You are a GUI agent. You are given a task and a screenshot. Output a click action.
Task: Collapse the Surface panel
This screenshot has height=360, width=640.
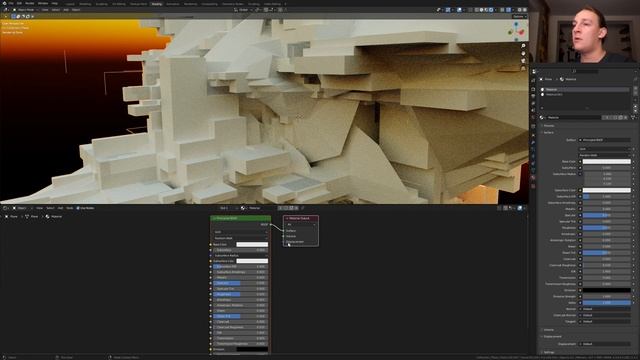click(x=549, y=133)
